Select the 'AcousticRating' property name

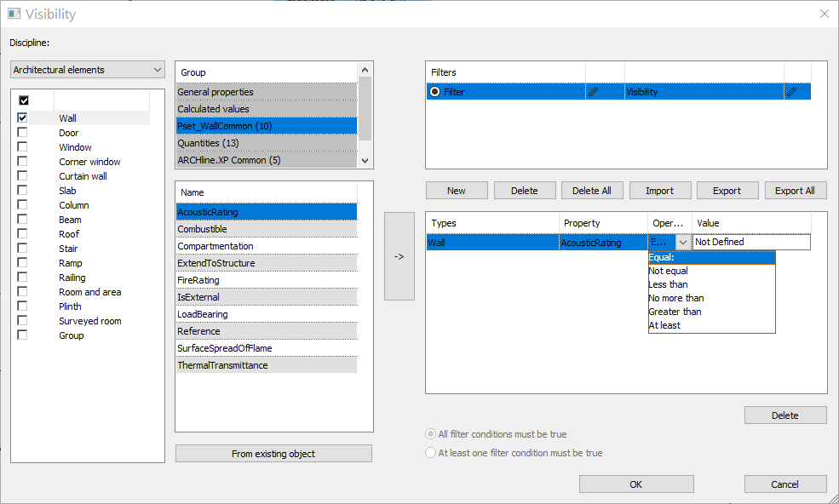tap(267, 212)
